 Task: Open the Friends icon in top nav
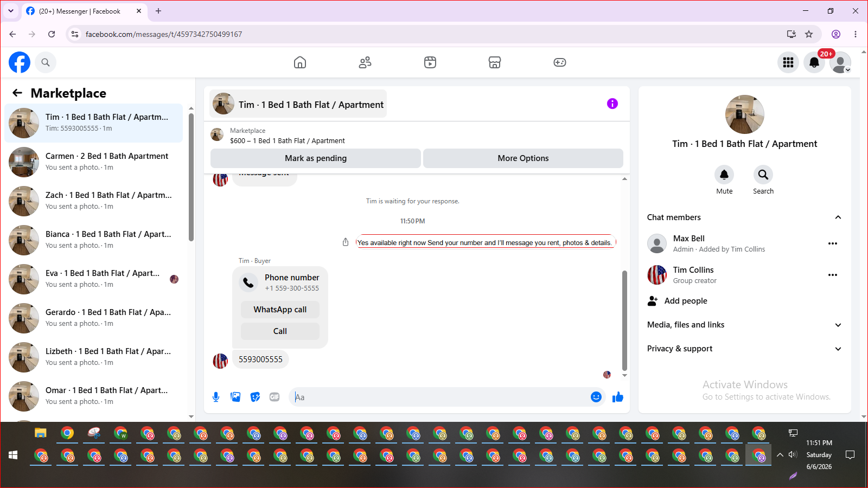pos(365,62)
